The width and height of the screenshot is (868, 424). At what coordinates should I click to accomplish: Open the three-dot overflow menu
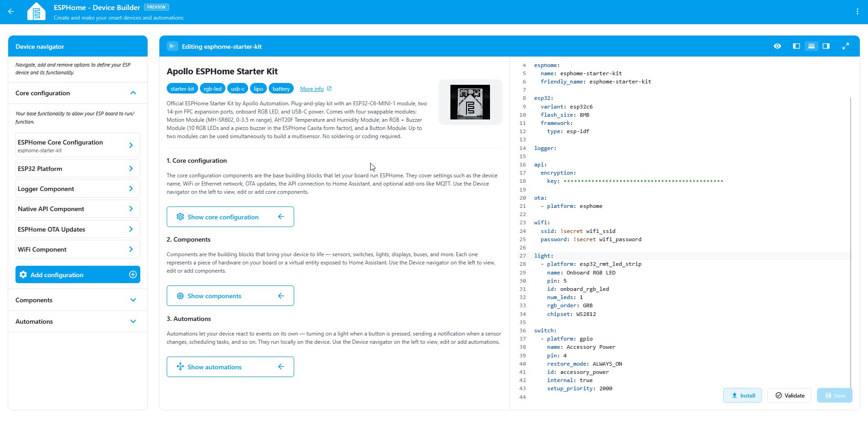[857, 11]
